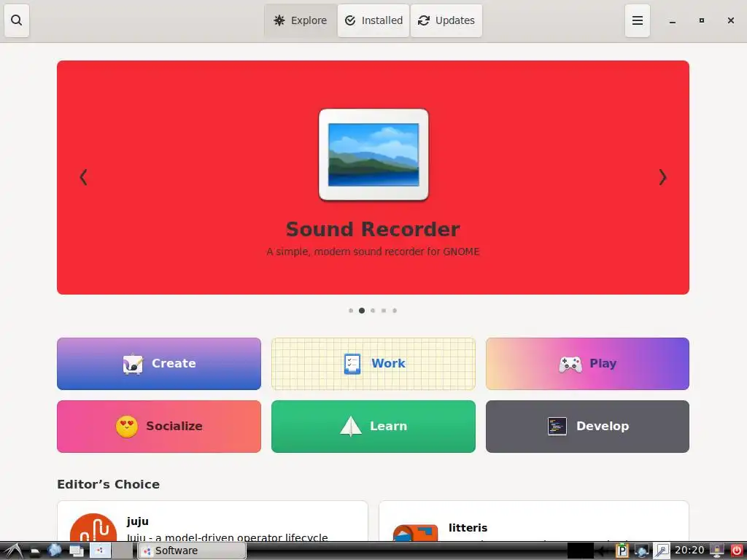Click the Sound Recorder banner title
Screen dimensions: 747x560
[373, 229]
